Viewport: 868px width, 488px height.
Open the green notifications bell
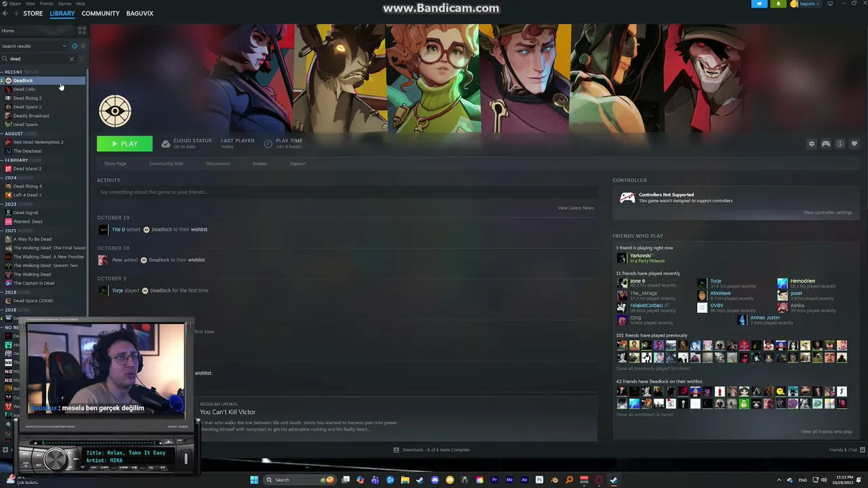click(x=778, y=3)
